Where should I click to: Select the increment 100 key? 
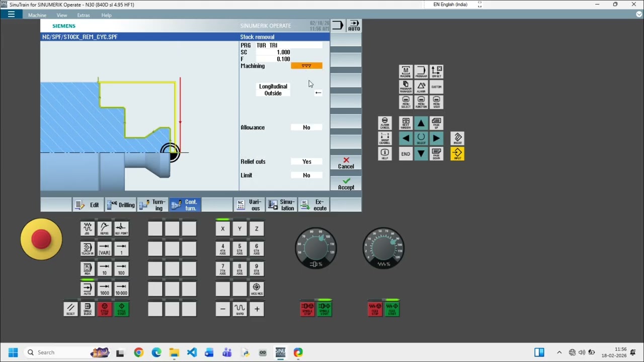(121, 269)
